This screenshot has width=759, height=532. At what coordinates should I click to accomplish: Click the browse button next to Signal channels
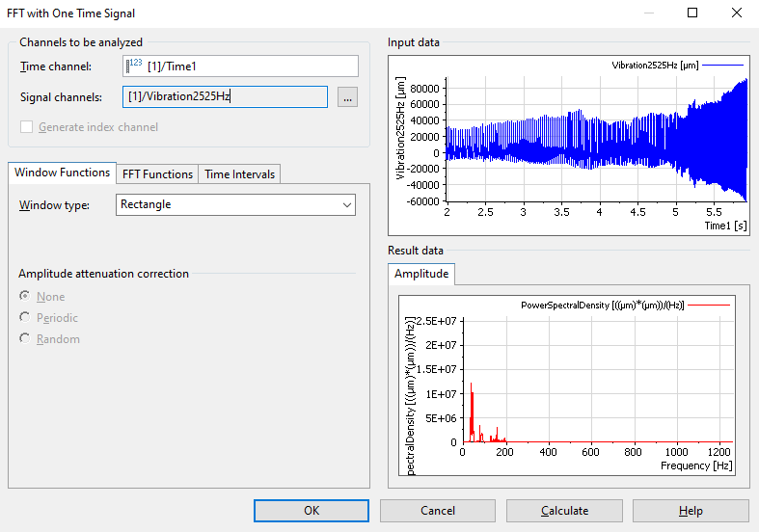tap(347, 96)
